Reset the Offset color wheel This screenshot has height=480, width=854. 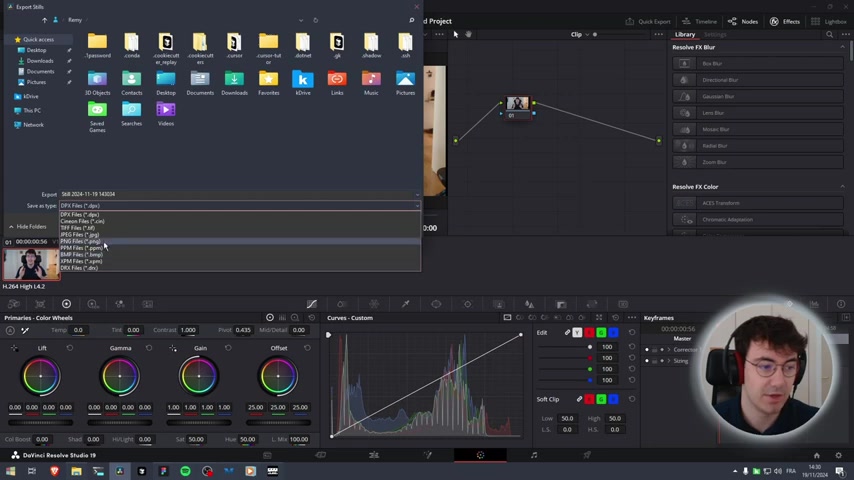coord(307,348)
